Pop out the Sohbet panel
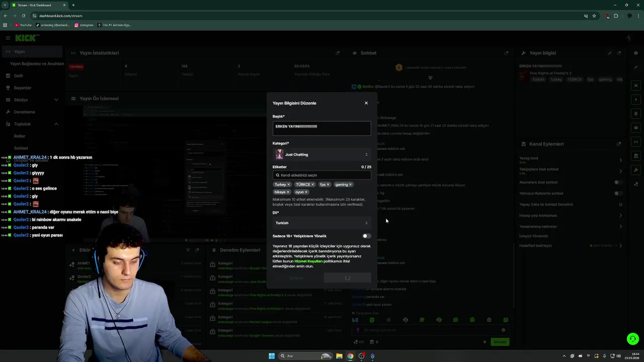Screen dimensions: 644x362 [506, 53]
